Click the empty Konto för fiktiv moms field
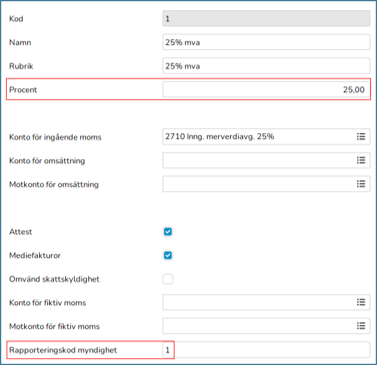This screenshot has height=365, width=377. (x=266, y=302)
